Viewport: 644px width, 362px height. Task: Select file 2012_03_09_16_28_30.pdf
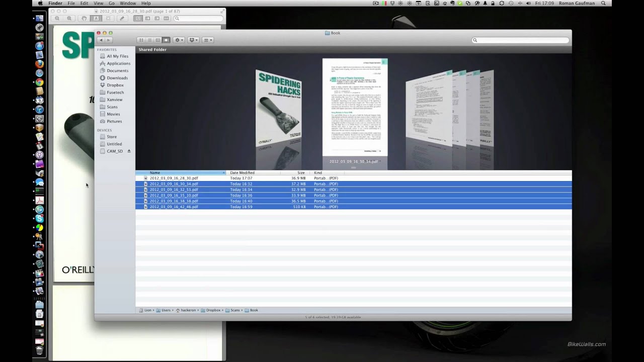pyautogui.click(x=353, y=178)
